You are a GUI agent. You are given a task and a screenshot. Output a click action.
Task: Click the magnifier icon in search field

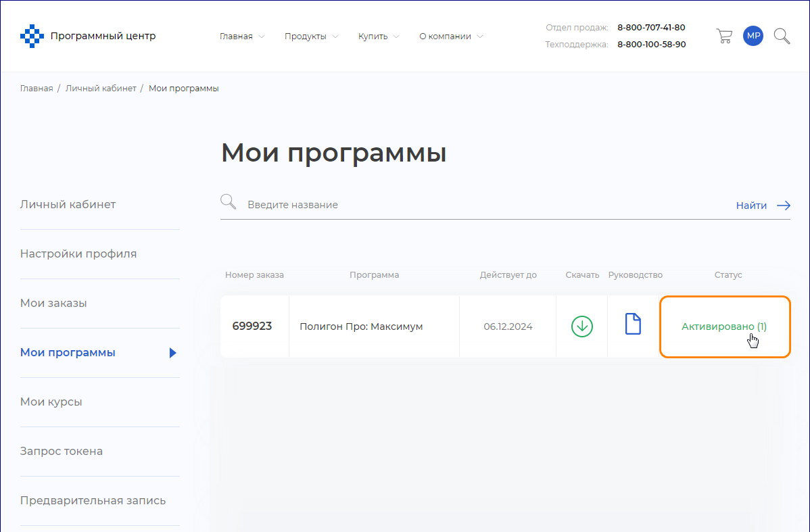(229, 202)
